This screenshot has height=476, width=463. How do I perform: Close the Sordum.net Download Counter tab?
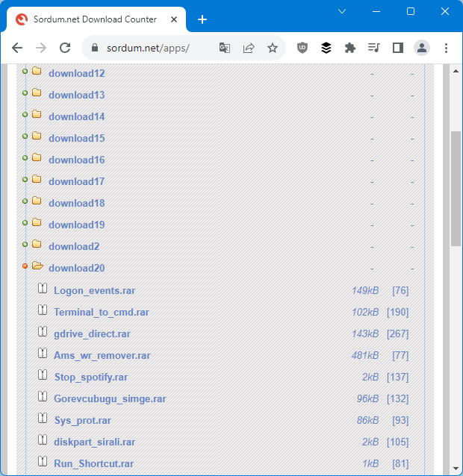click(174, 19)
